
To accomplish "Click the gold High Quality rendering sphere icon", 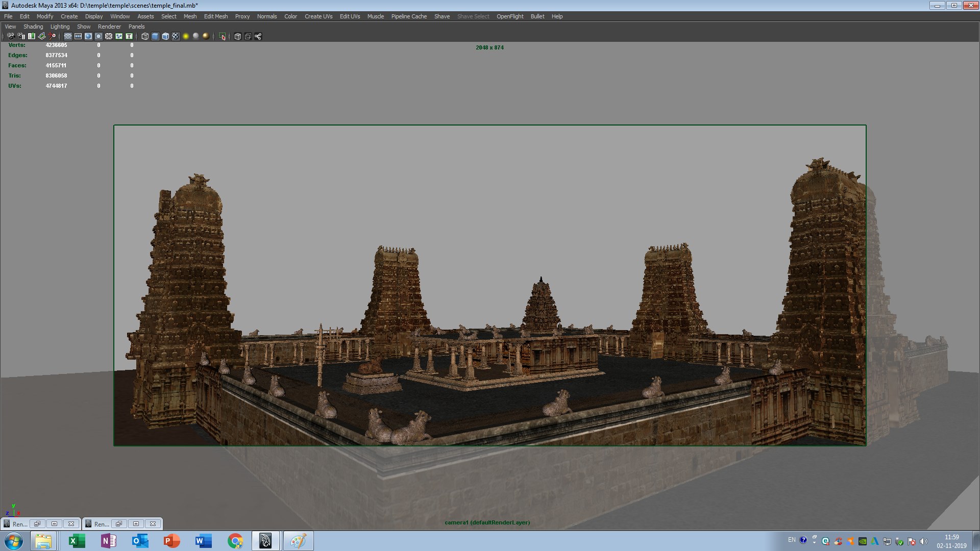I will point(206,36).
